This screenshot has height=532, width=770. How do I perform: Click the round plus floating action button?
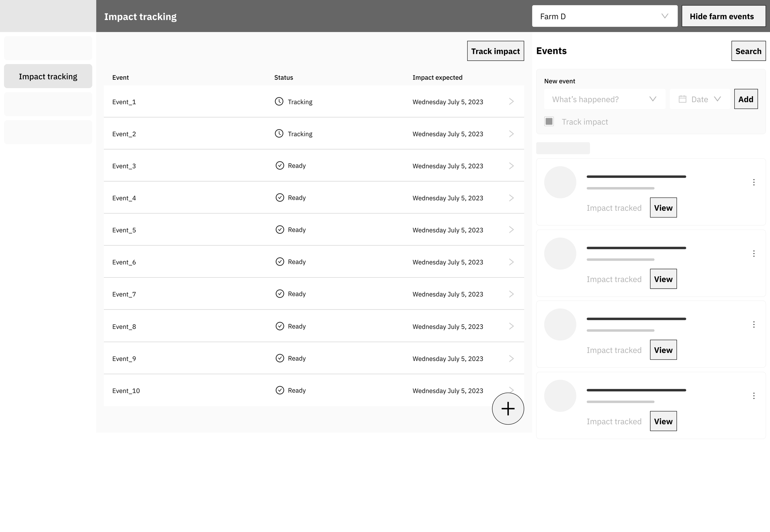(x=508, y=408)
